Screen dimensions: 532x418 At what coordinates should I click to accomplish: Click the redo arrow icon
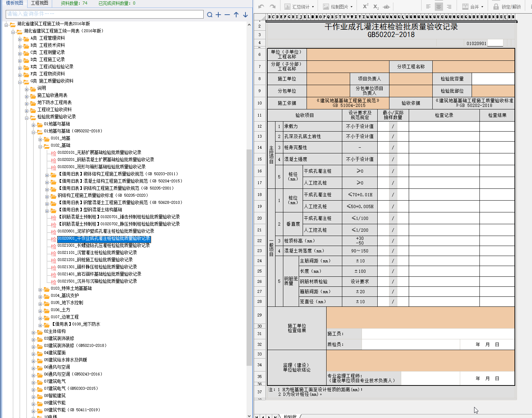coord(273,6)
